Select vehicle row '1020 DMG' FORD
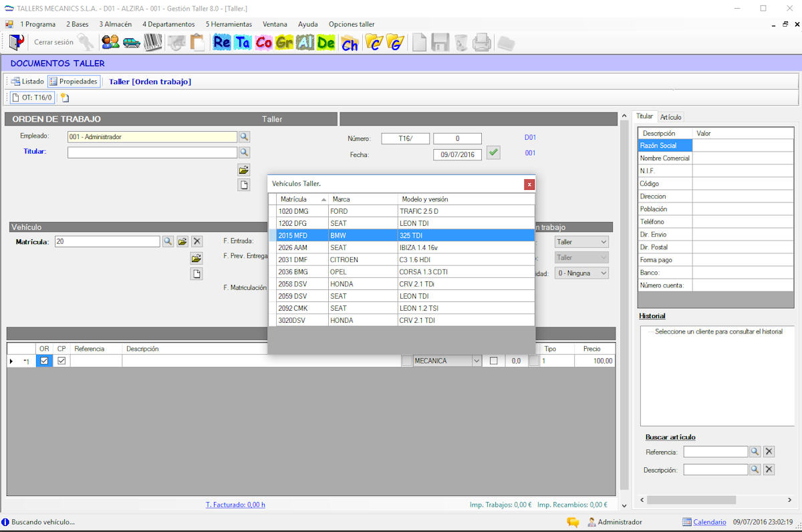Image resolution: width=802 pixels, height=532 pixels. [402, 211]
